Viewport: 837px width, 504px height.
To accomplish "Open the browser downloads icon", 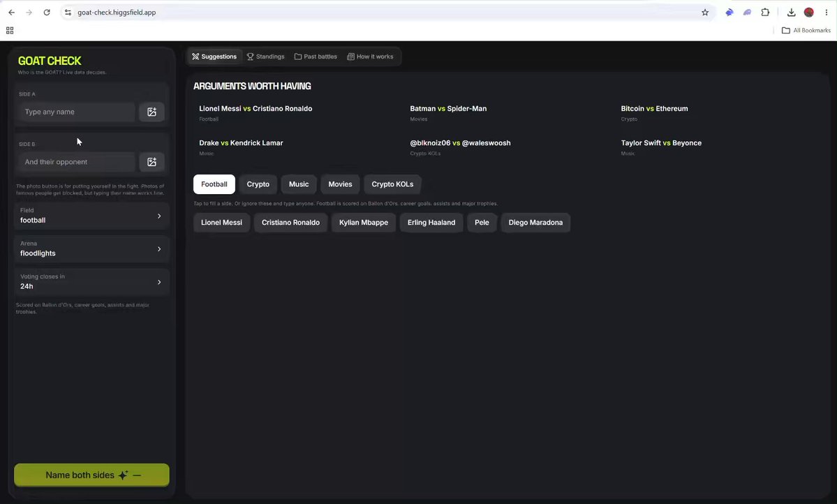I will point(792,13).
